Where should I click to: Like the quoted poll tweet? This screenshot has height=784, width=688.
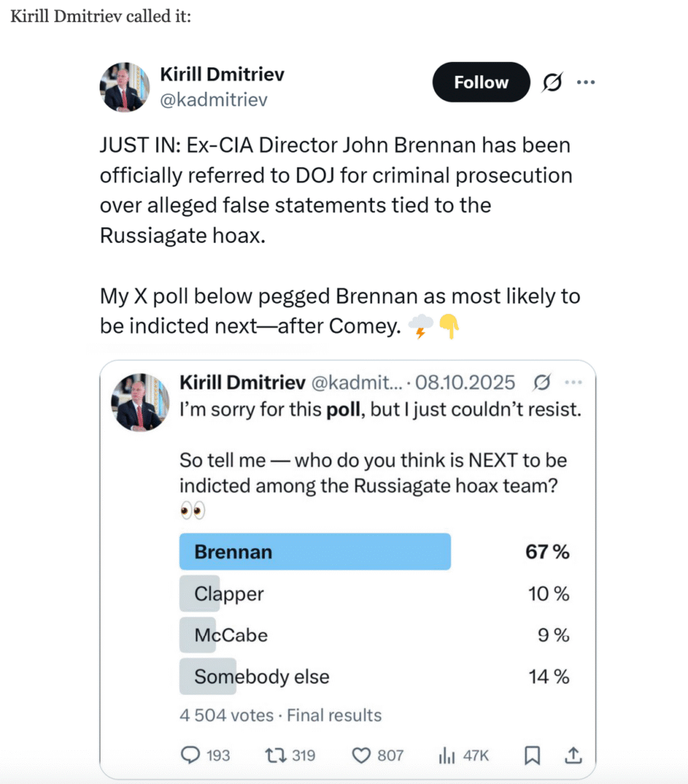pos(361,756)
